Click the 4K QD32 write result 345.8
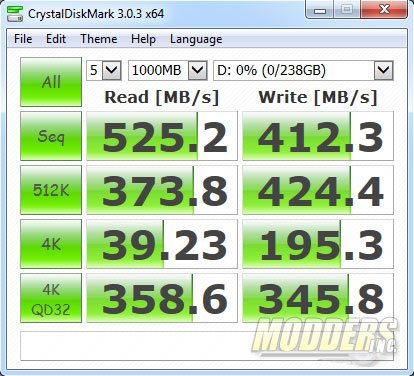Image resolution: width=414 pixels, height=376 pixels. [x=318, y=298]
